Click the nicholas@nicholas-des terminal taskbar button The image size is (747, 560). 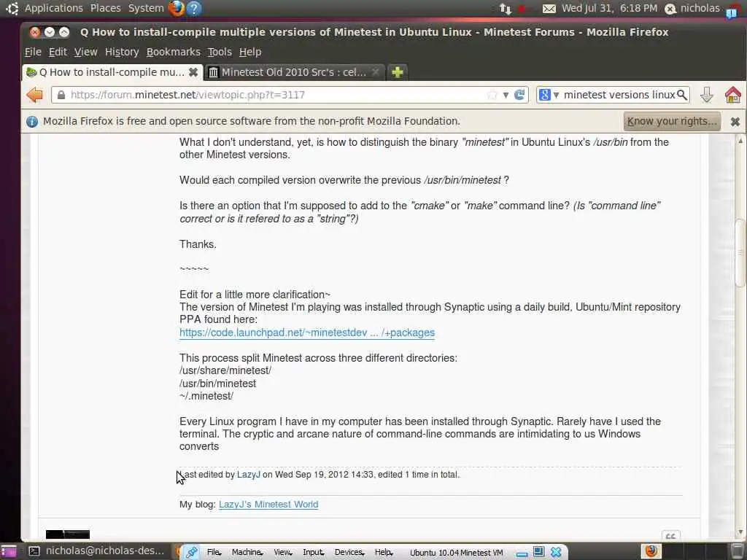98,551
